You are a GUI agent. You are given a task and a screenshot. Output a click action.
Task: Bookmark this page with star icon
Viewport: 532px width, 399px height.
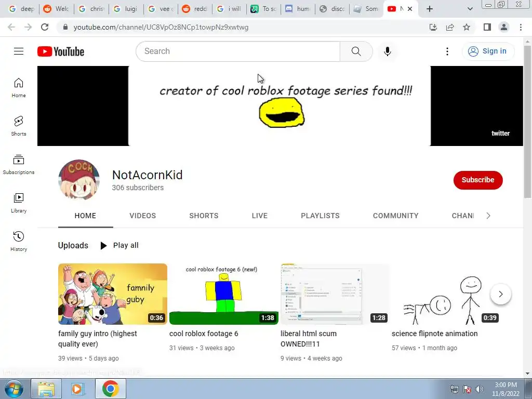467,27
